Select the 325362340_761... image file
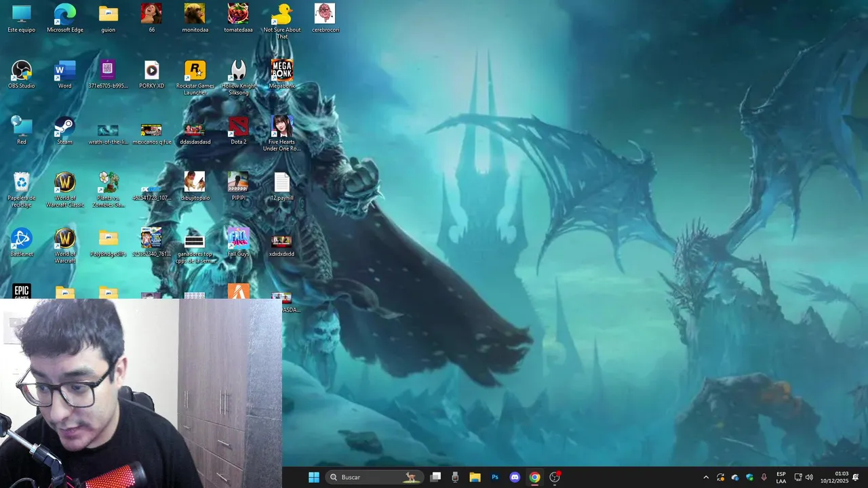Viewport: 868px width, 488px height. [x=152, y=243]
